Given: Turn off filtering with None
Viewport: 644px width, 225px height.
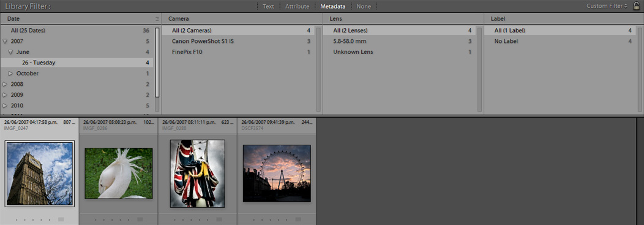Looking at the screenshot, I should click(x=364, y=6).
